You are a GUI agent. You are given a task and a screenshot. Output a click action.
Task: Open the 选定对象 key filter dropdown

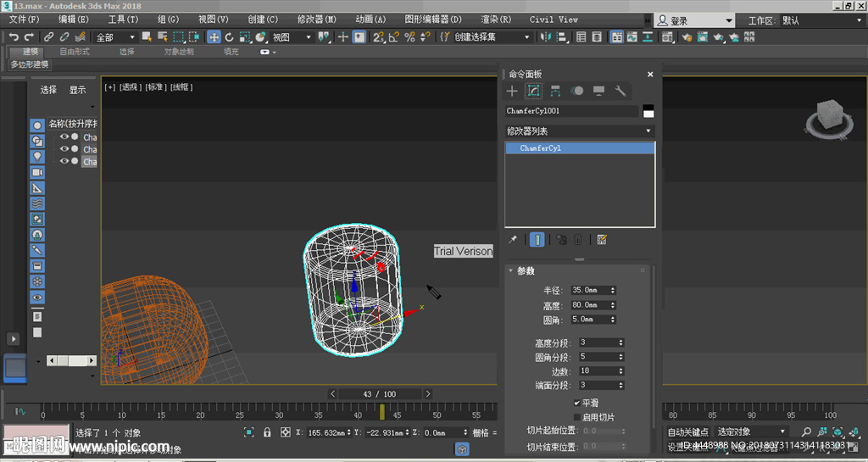[751, 431]
